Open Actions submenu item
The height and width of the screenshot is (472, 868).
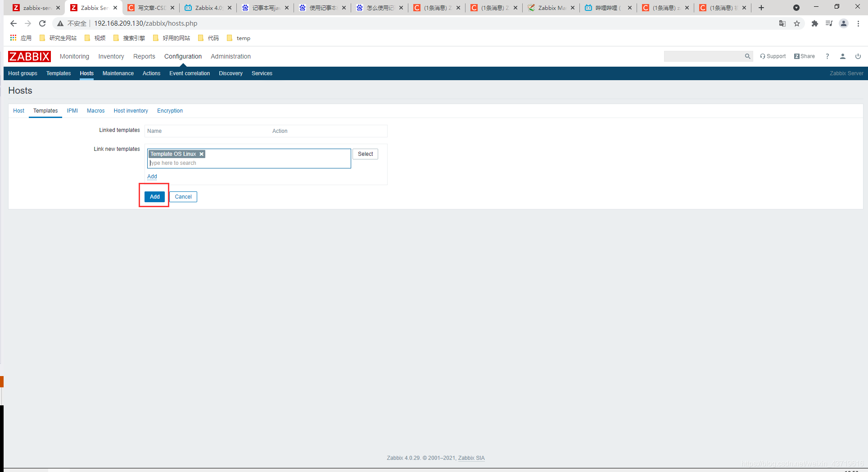pos(151,73)
